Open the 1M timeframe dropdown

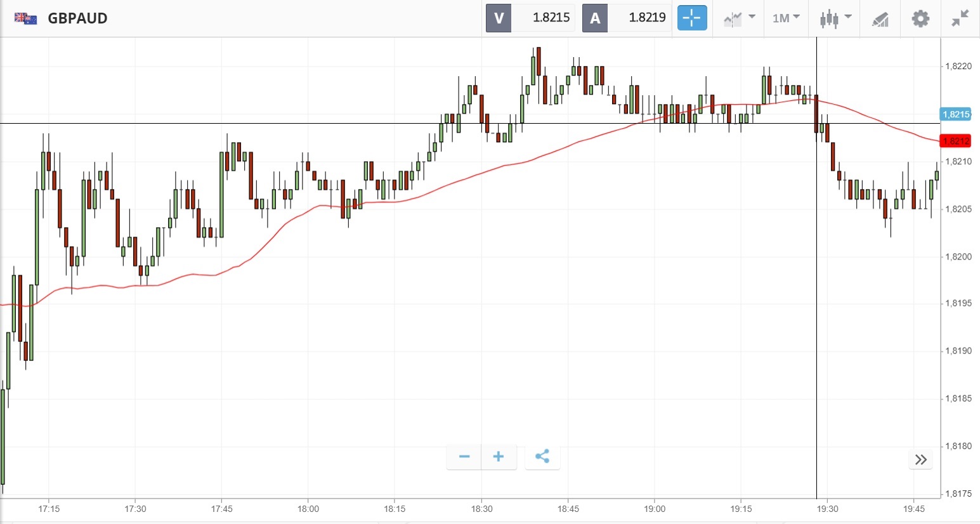tap(786, 18)
